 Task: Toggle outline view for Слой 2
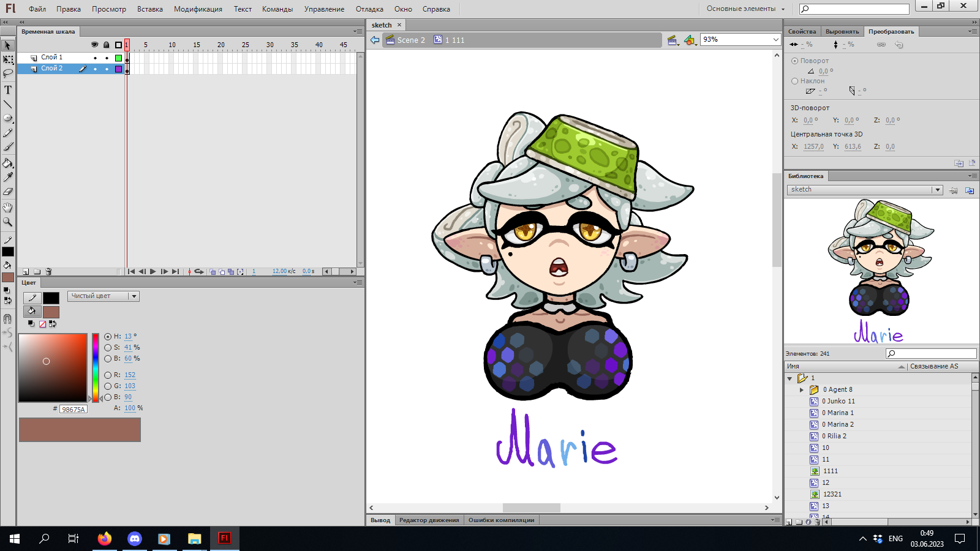pos(119,69)
